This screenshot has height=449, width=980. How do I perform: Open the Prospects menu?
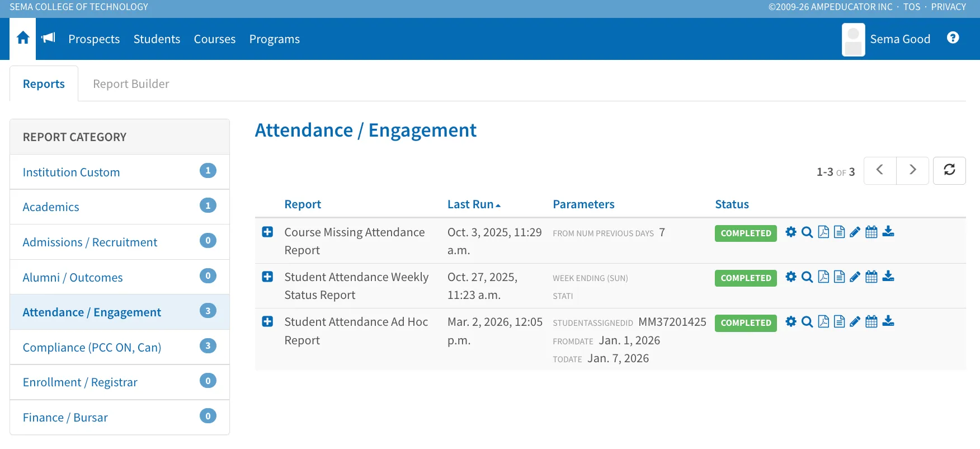point(94,39)
